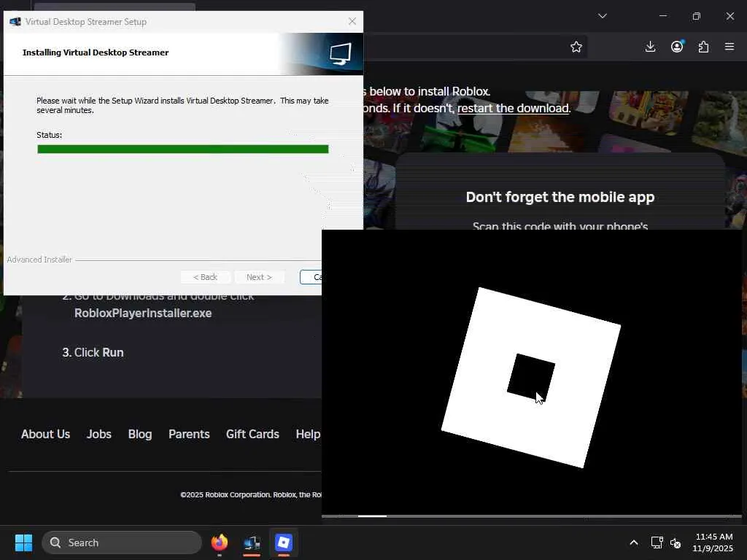Open the Blog footer link
The height and width of the screenshot is (560, 747).
click(140, 435)
